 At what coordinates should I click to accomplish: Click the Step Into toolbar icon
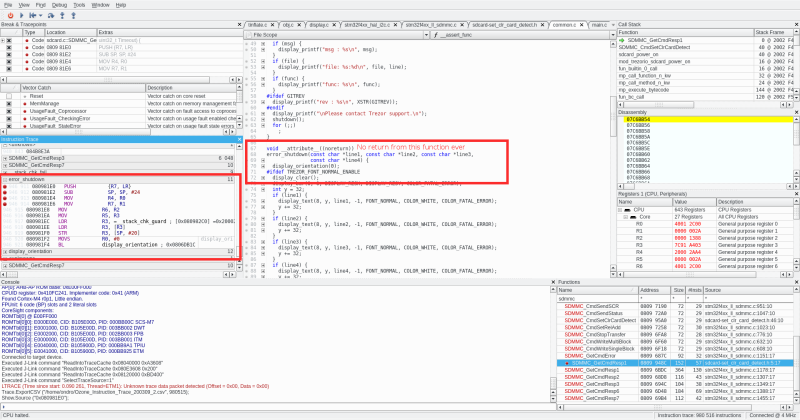click(62, 15)
